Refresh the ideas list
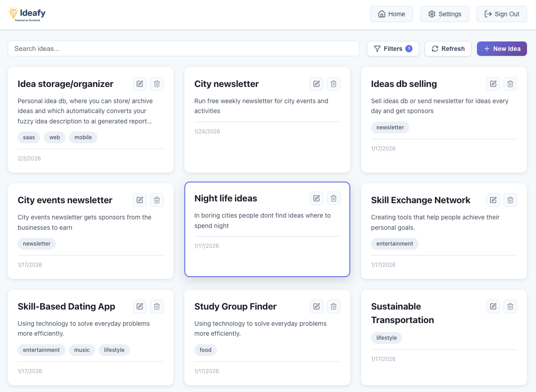Viewport: 536px width, 392px height. coord(448,49)
